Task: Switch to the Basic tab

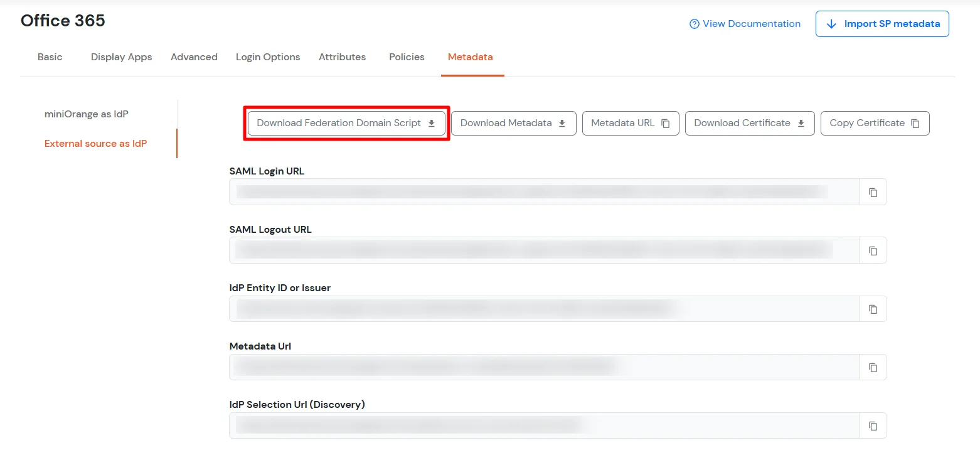Action: [50, 56]
